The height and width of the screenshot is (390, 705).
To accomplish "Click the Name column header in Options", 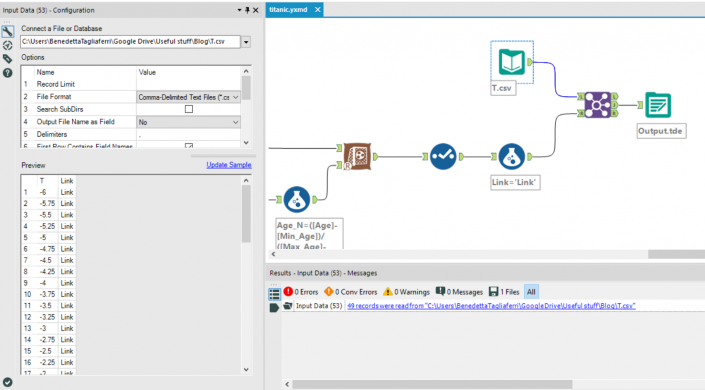I will [45, 72].
